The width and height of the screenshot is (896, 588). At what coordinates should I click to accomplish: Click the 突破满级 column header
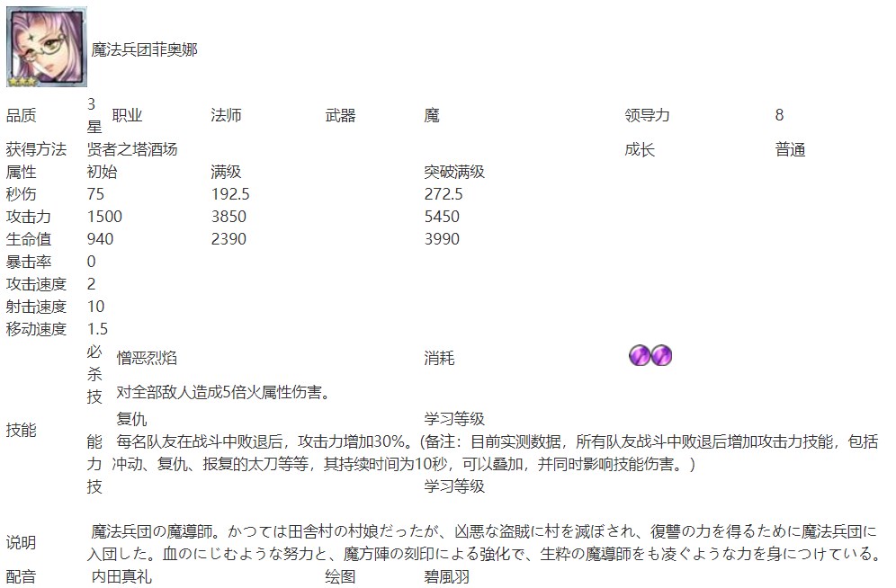(454, 172)
